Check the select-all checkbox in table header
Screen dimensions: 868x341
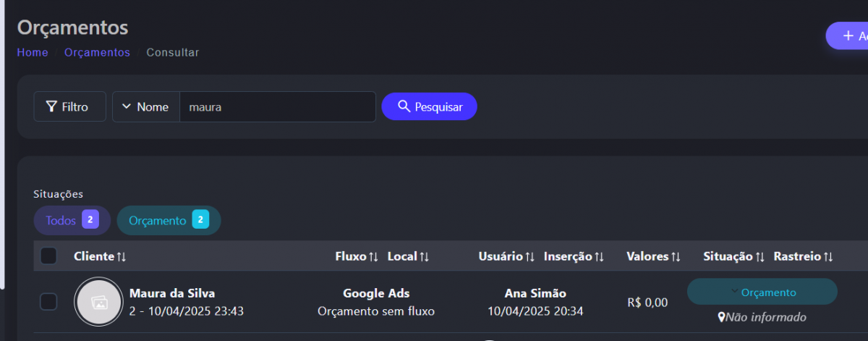pos(48,256)
